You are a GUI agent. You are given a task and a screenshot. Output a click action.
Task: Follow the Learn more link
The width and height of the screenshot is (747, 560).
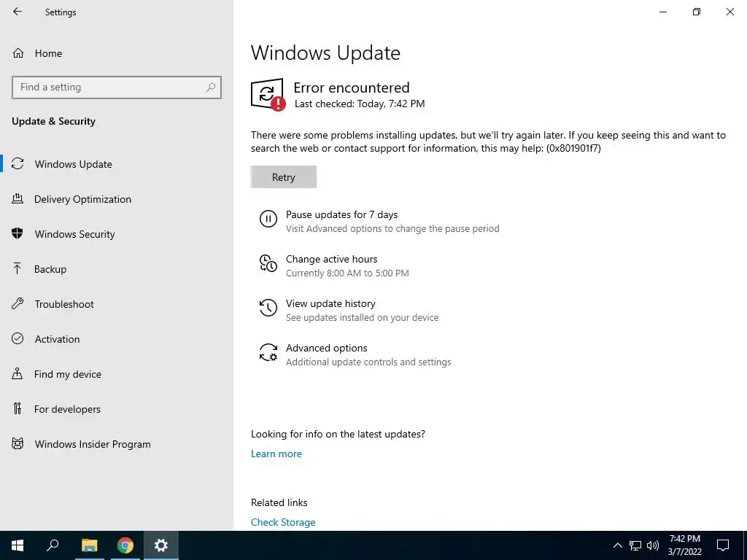[276, 454]
